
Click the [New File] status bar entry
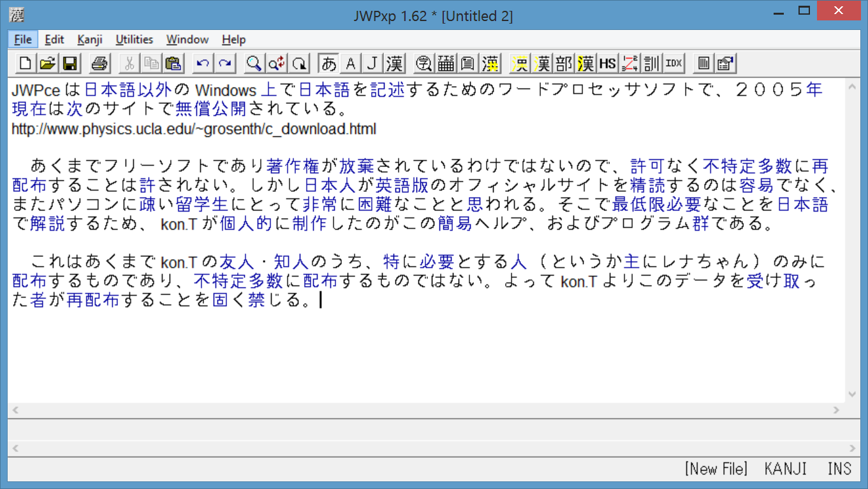[x=716, y=469]
